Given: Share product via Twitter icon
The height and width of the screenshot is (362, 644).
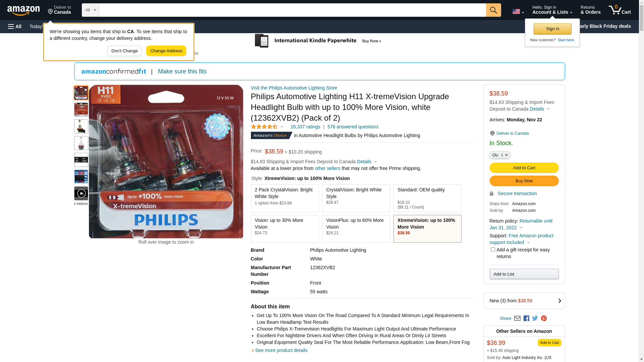Looking at the screenshot, I should click(535, 318).
